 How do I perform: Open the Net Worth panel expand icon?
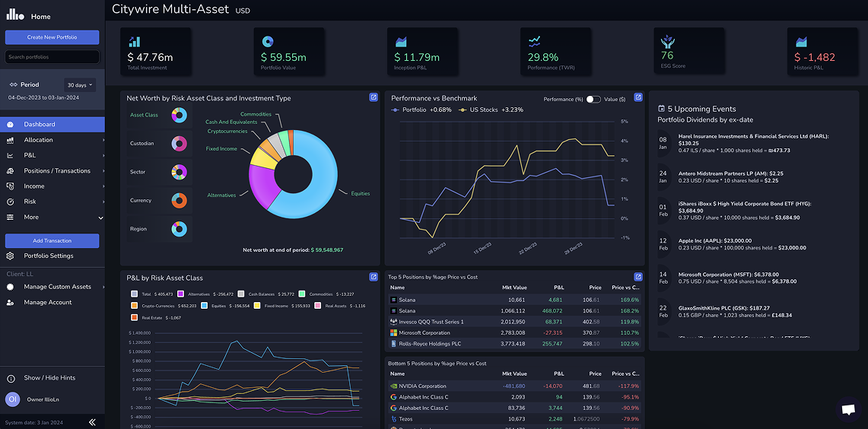pos(374,97)
